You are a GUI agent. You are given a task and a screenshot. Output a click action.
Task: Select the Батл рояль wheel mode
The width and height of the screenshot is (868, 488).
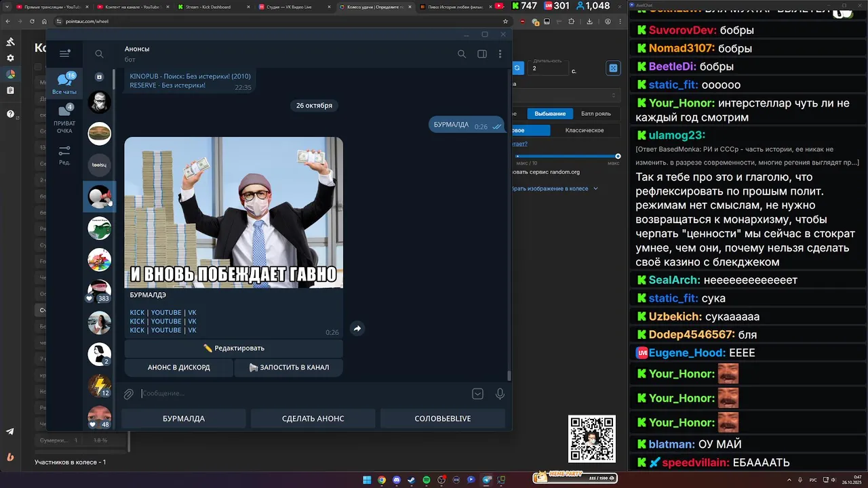596,114
